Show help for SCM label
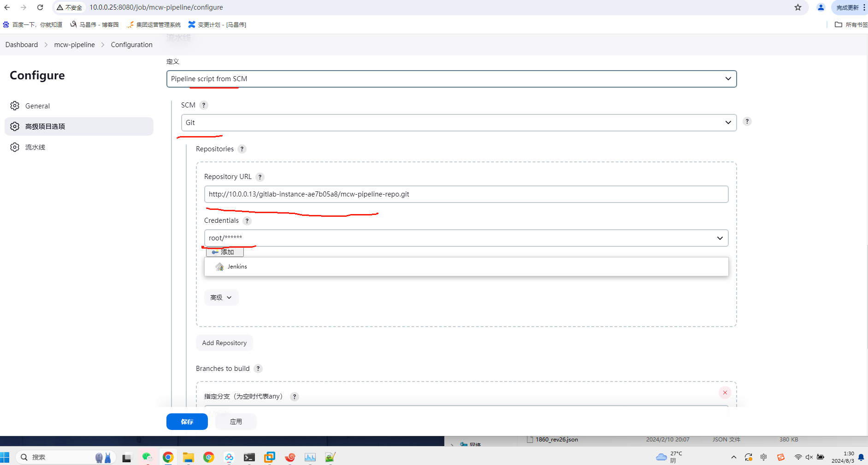The image size is (868, 465). point(204,105)
